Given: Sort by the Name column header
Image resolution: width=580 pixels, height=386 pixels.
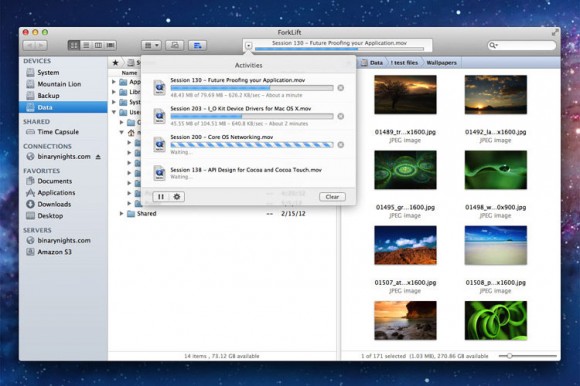Looking at the screenshot, I should point(129,73).
